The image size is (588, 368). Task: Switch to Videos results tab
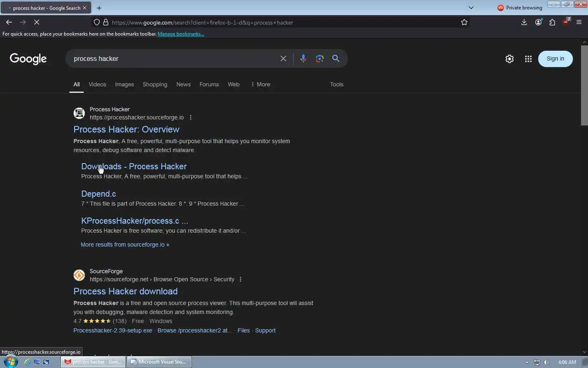point(97,84)
